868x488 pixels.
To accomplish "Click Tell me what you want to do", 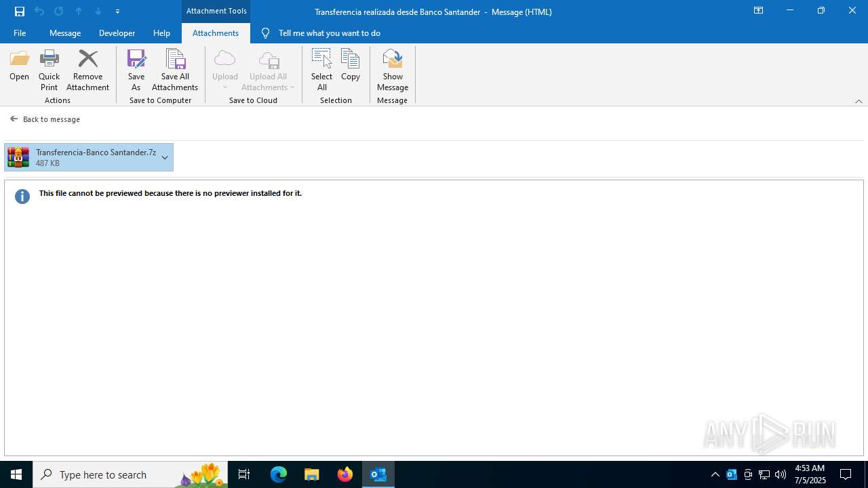I will click(330, 33).
